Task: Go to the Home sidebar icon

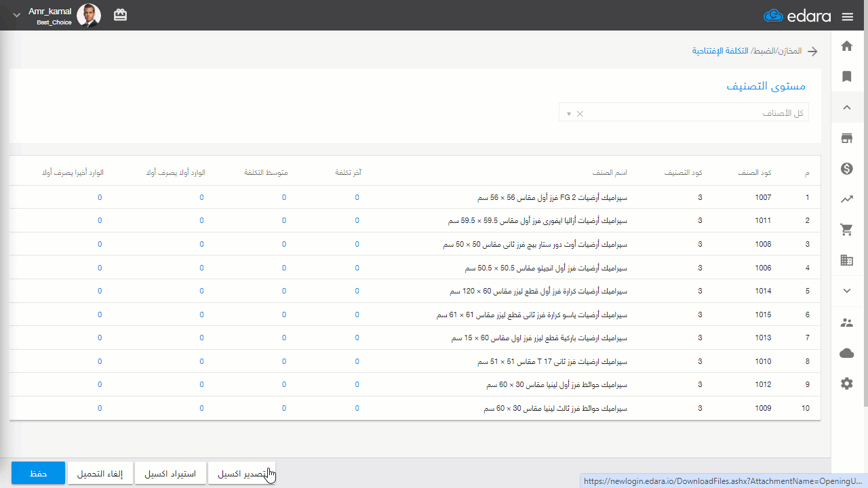Action: [x=846, y=46]
